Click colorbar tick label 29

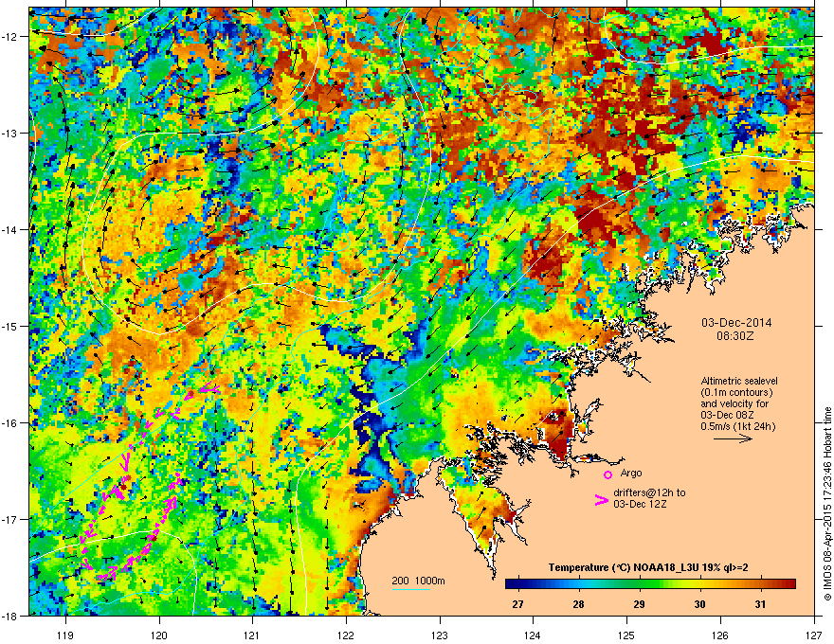tap(639, 604)
